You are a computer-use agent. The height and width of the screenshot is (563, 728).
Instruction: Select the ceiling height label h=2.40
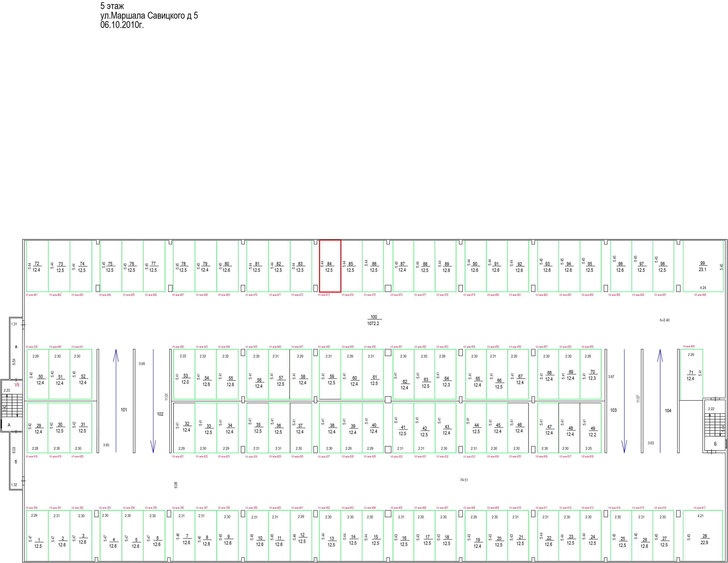[x=665, y=320]
